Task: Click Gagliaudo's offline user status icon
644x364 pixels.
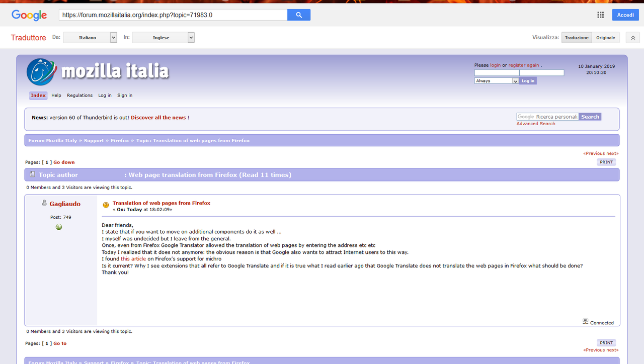Action: tap(44, 203)
